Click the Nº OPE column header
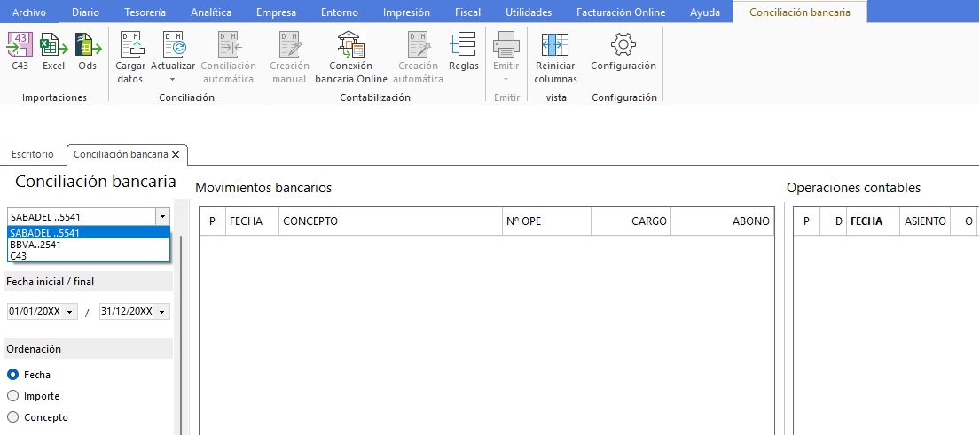Viewport: 980px width, 435px height. click(547, 221)
